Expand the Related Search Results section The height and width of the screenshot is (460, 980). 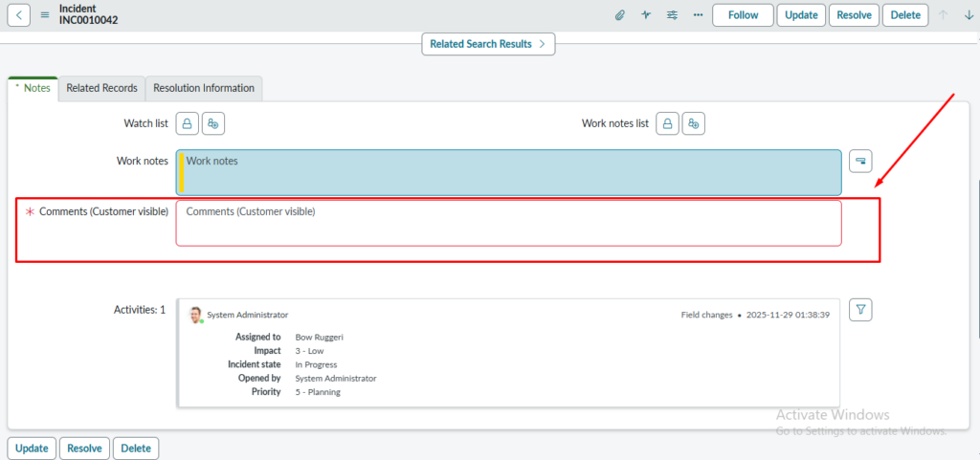488,44
